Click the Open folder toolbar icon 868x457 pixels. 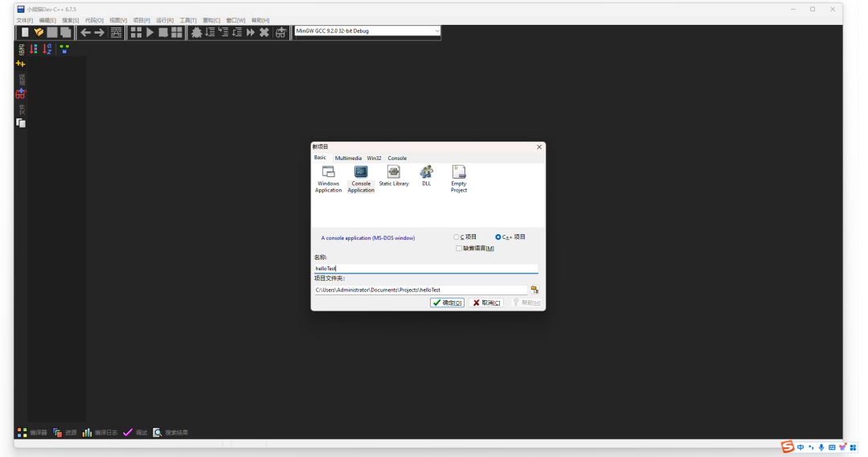point(39,33)
